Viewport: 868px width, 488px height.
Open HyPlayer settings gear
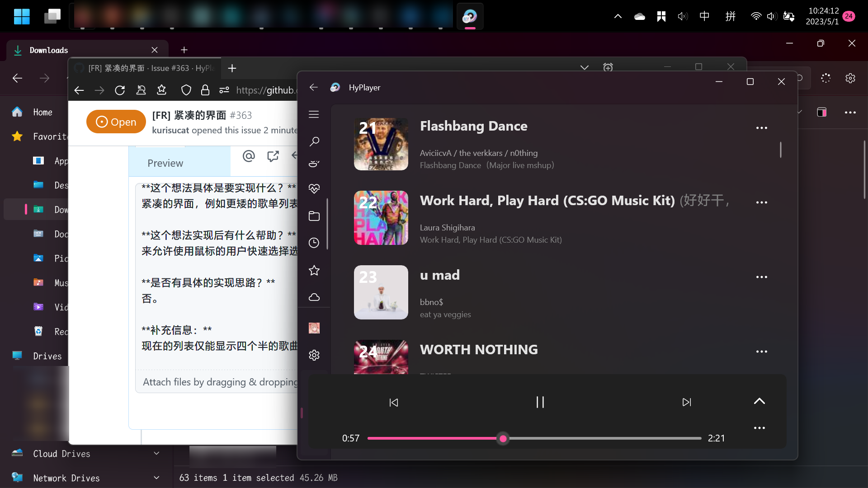coord(314,355)
